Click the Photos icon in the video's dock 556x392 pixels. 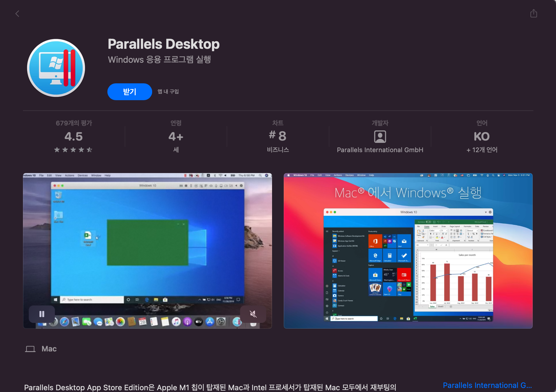pos(120,321)
